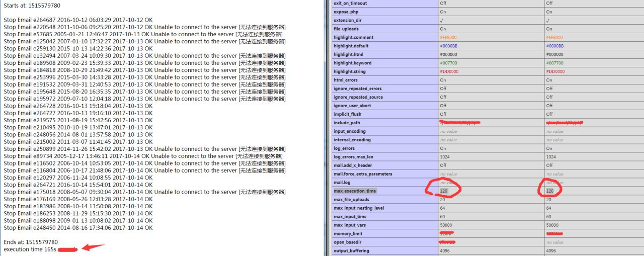Select the Stop Email e264721 log line

click(x=78, y=185)
